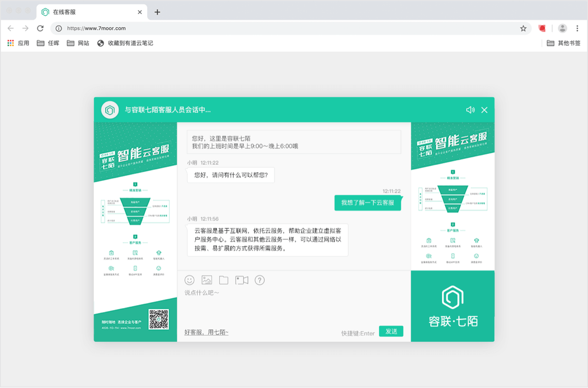Image resolution: width=588 pixels, height=388 pixels.
Task: Open the browser profile avatar
Action: pos(563,28)
